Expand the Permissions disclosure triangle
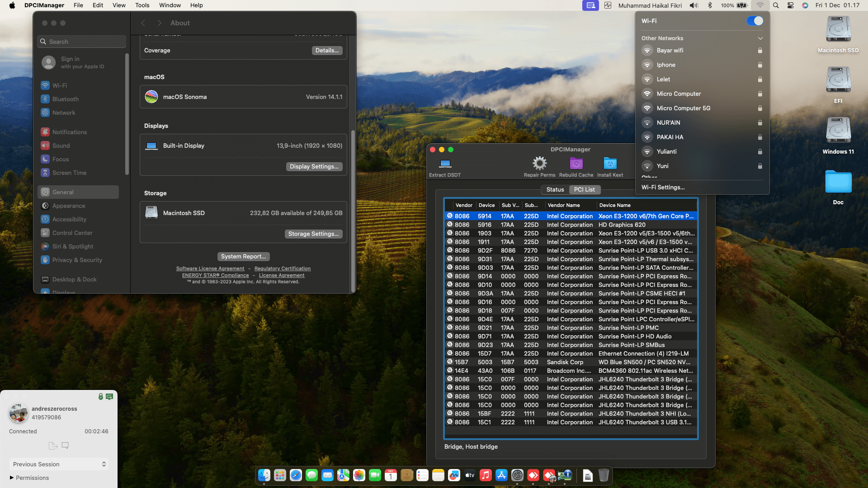The image size is (868, 488). pos(12,478)
